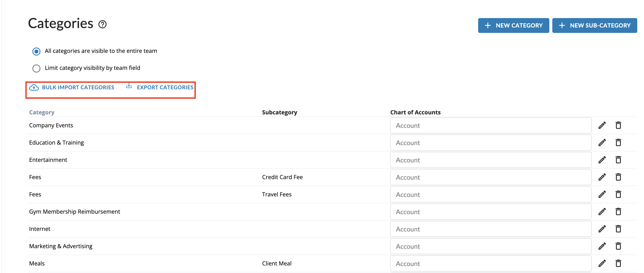Edit the Company Events category
The image size is (644, 273).
(602, 125)
